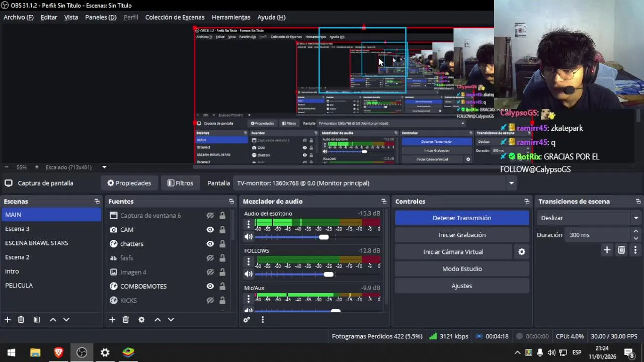Viewport: 644px width, 362px height.
Task: Open source Filtros button
Action: pyautogui.click(x=180, y=183)
